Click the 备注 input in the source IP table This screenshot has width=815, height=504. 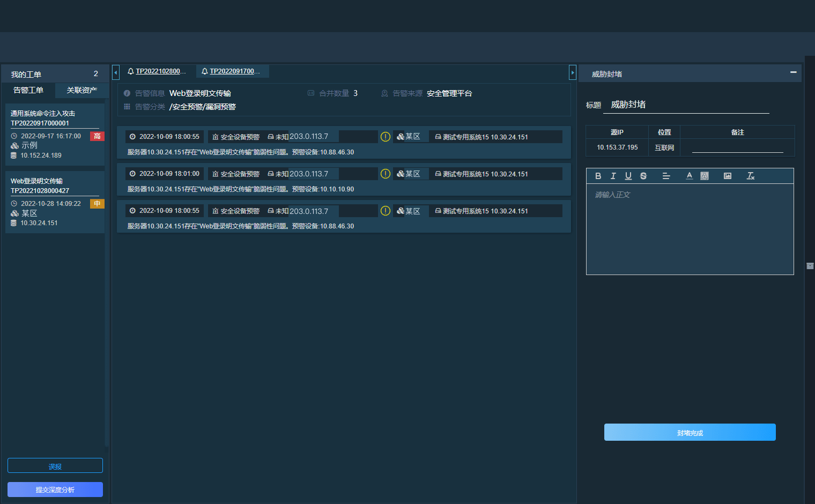click(x=737, y=147)
